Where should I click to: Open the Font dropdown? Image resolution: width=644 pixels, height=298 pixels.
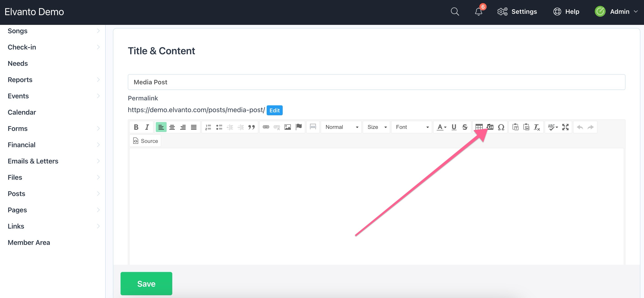click(411, 127)
